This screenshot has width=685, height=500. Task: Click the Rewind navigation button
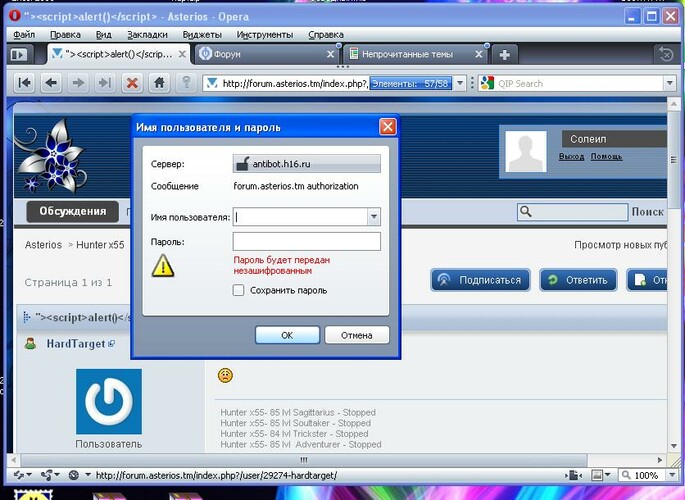point(24,83)
